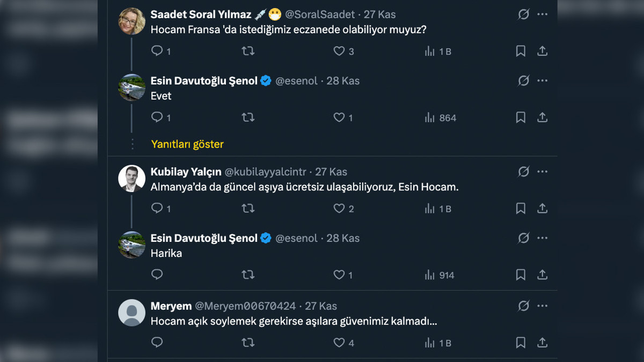Click Grok icon on Kubilay Yalçın's tweet
Screen dimensions: 644x362
pos(523,172)
